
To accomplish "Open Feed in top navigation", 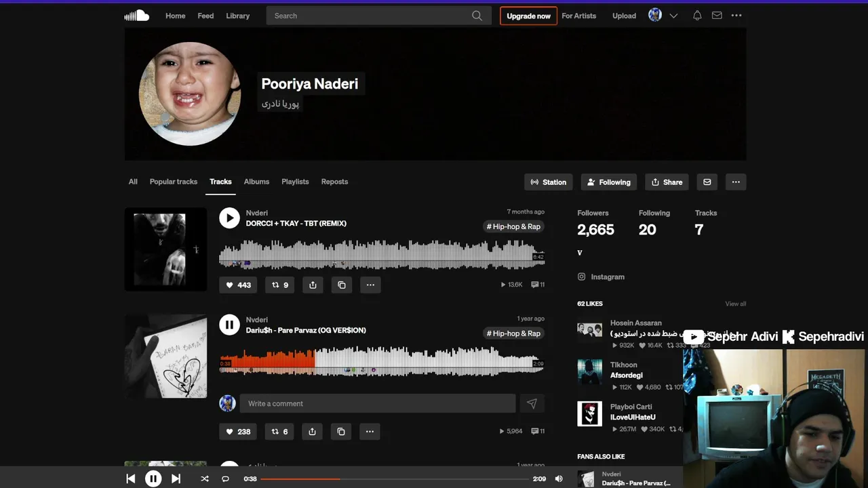I will pyautogui.click(x=205, y=16).
